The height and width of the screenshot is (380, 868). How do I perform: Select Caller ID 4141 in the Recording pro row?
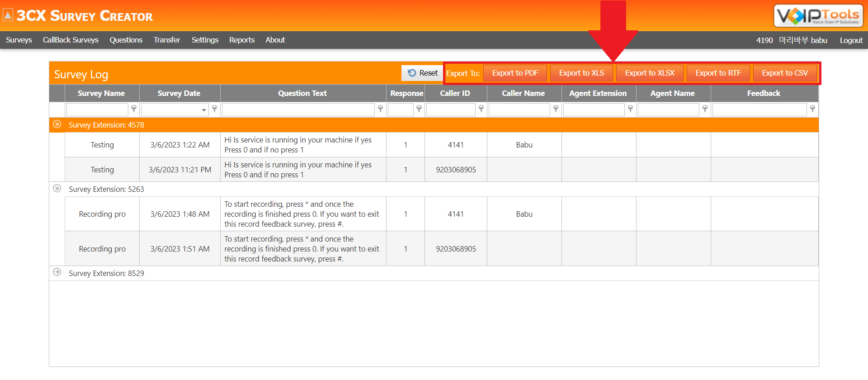pos(456,214)
